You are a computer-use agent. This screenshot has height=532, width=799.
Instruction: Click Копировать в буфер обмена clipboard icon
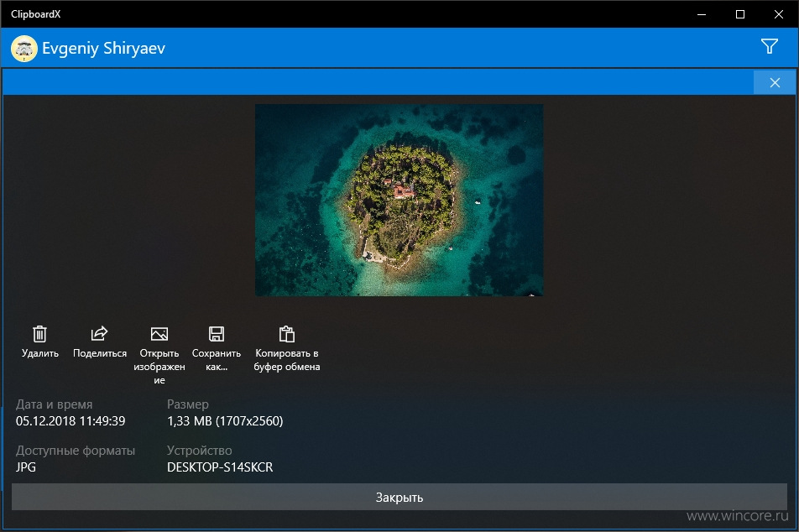[287, 334]
